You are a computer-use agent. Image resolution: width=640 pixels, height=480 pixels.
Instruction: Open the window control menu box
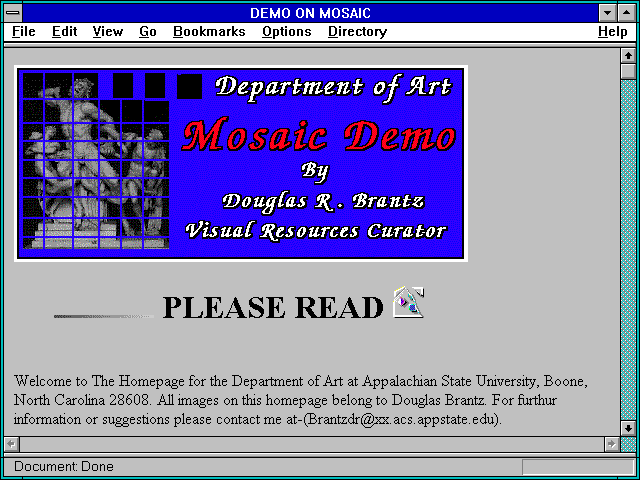13,13
